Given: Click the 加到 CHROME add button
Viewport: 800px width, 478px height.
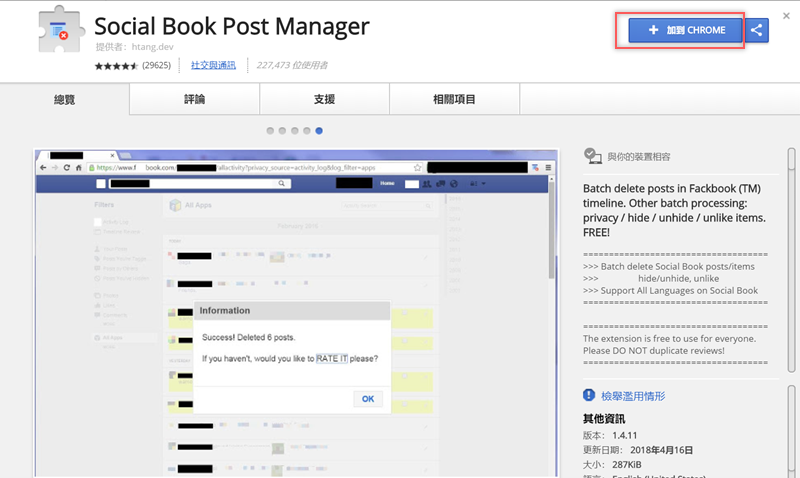Looking at the screenshot, I should click(685, 30).
